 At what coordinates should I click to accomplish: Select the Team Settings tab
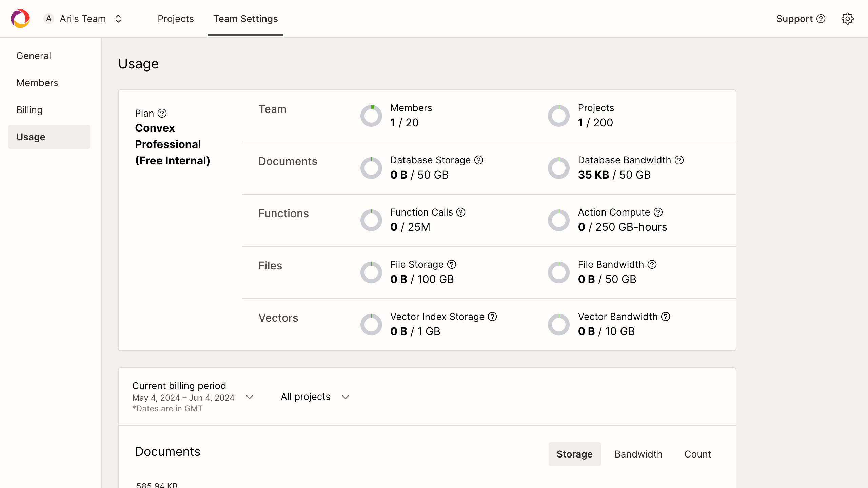coord(245,19)
